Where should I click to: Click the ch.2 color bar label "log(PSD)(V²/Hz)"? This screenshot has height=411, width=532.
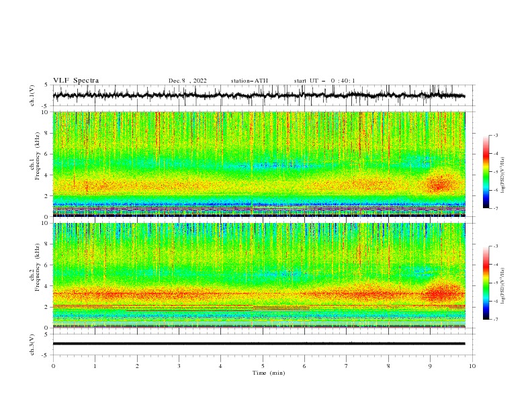pyautogui.click(x=503, y=286)
